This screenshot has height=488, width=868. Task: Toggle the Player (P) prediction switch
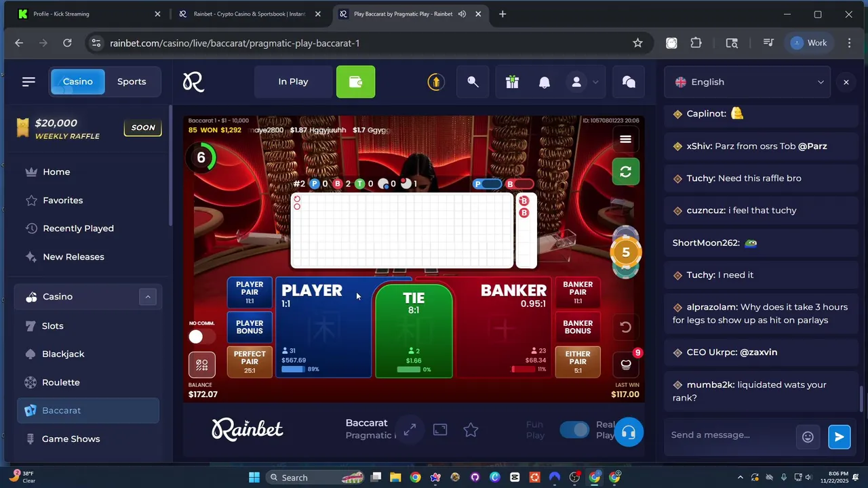point(488,184)
